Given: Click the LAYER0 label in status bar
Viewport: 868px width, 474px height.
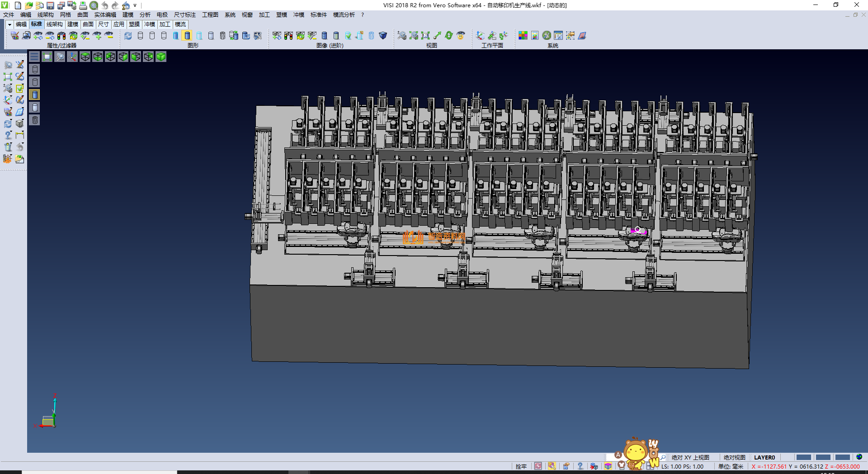Looking at the screenshot, I should 764,457.
